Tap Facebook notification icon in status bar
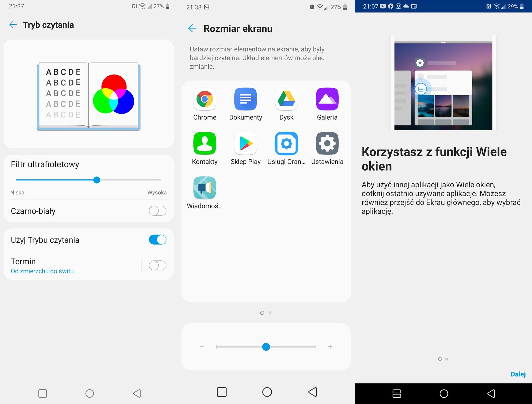Screen dimensions: 532x404 391,6
